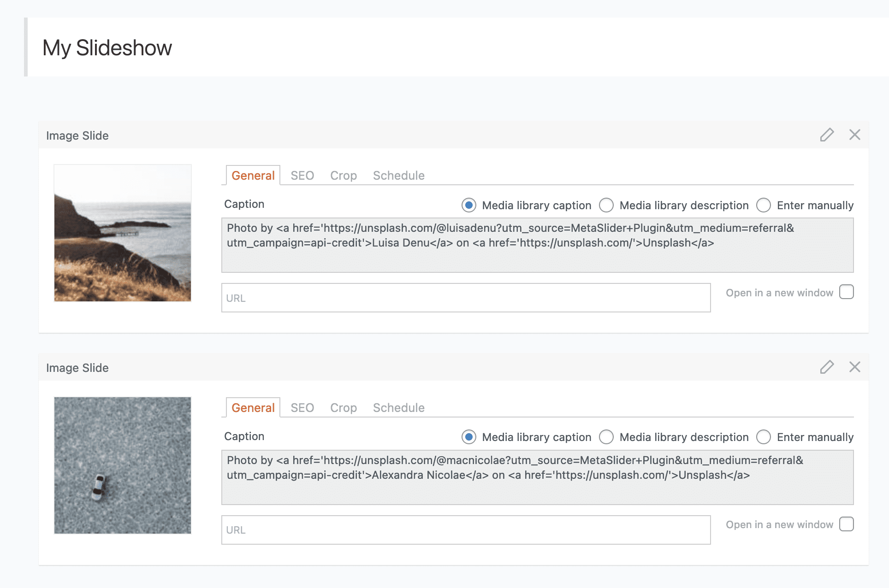
Task: Select Media library description for first slide
Action: point(606,205)
